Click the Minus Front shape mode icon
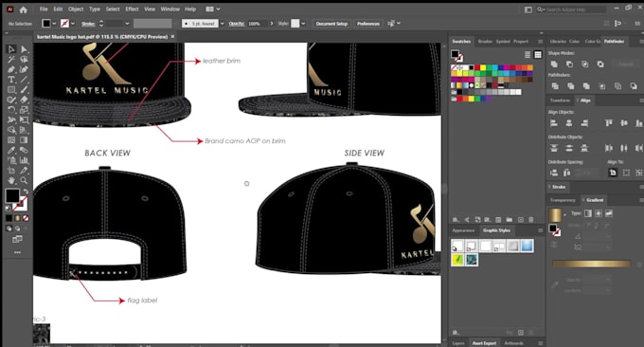Viewport: 644px width, 347px height. tap(570, 64)
